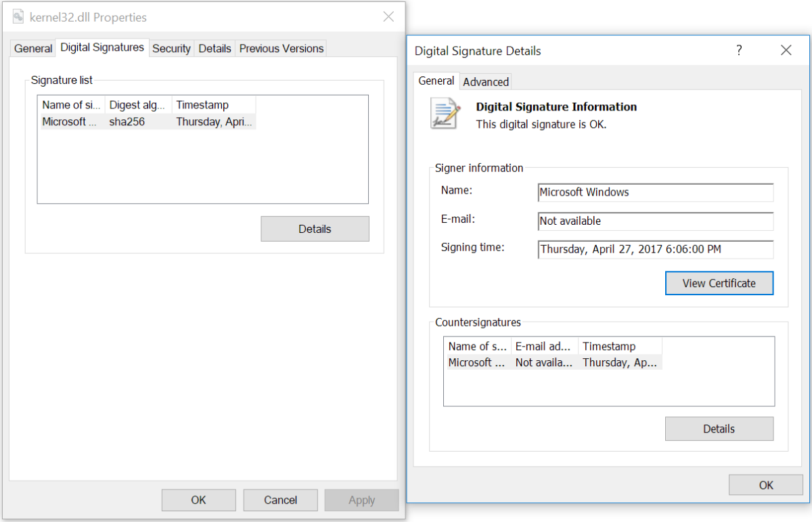Close the kernel32.dll Properties window
The width and height of the screenshot is (812, 522).
388,17
